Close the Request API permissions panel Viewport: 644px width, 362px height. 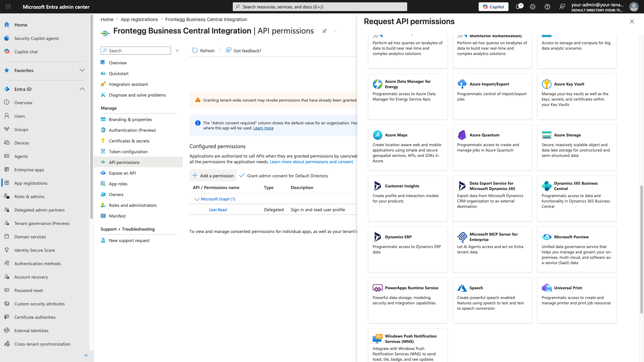click(x=632, y=21)
